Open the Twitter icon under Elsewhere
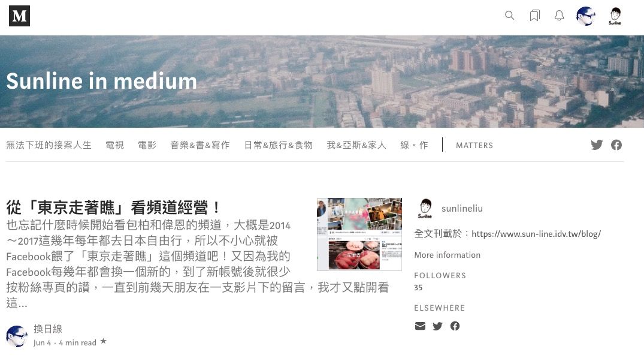Viewport: 644px width, 361px height. (437, 326)
